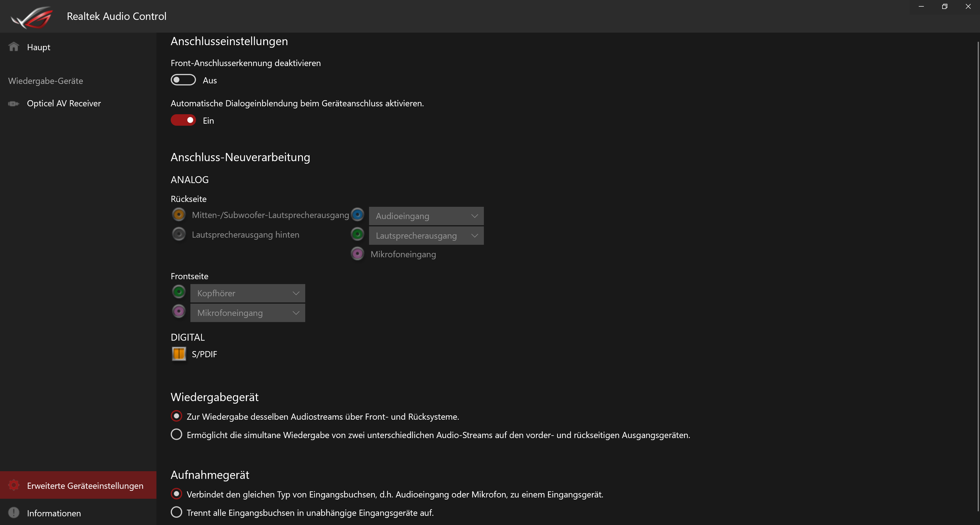
Task: Disable the automatic Dialogeinblendung toggle
Action: pyautogui.click(x=183, y=120)
